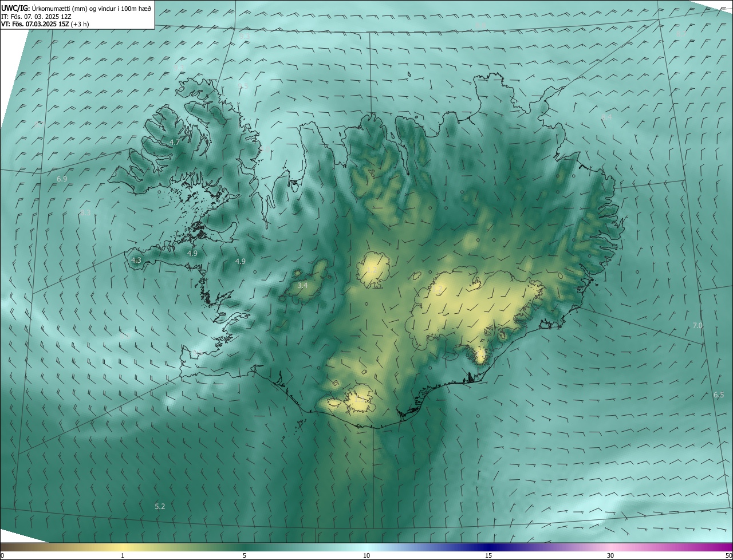733x560 pixels.
Task: Click the color scale label 50
Action: coord(728,556)
